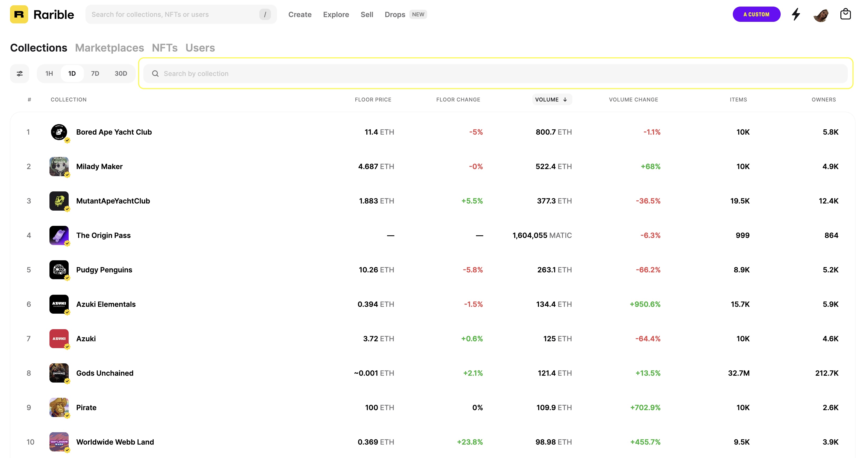Open the Create menu item

[300, 14]
